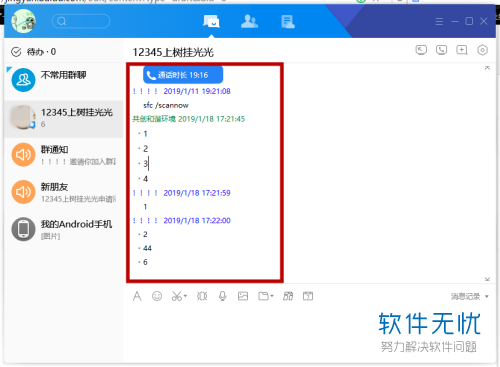Image resolution: width=500 pixels, height=367 pixels.
Task: Click the message line 44
Action: click(x=147, y=248)
